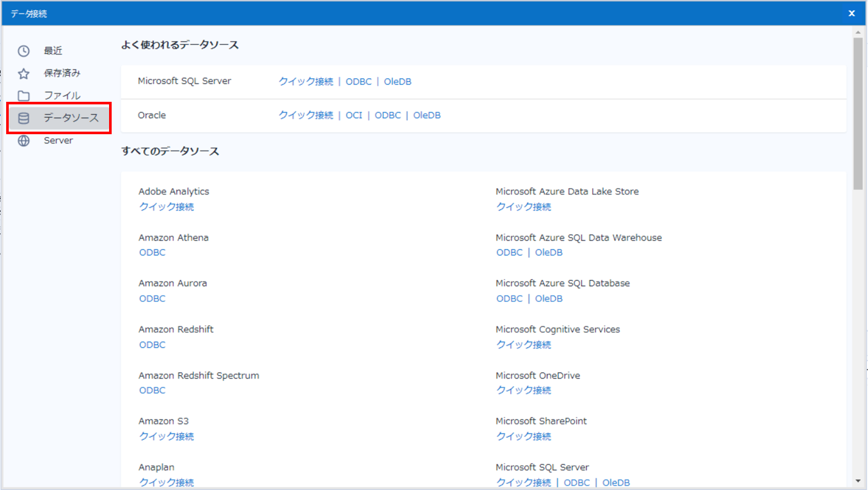
Task: Go to the Server tab
Action: 59,140
